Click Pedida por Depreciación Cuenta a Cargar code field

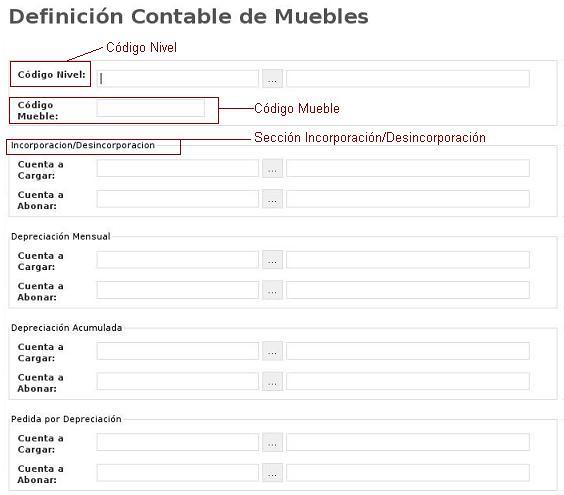click(x=177, y=442)
